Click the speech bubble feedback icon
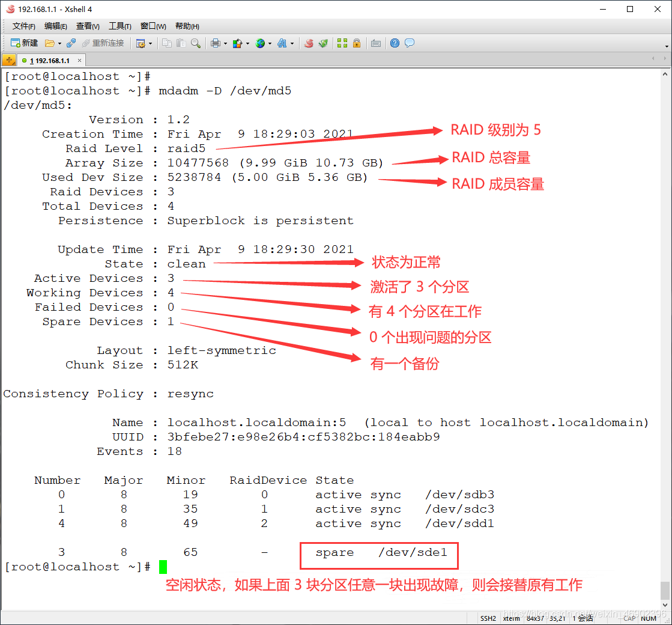 coord(410,43)
